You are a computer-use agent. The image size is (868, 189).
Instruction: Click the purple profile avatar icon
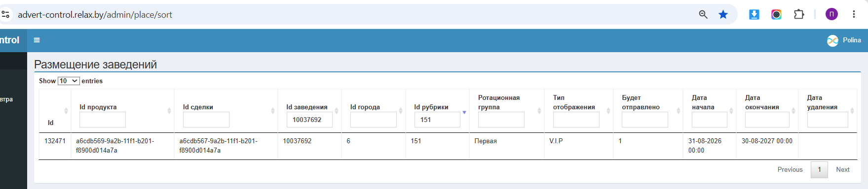(x=831, y=14)
